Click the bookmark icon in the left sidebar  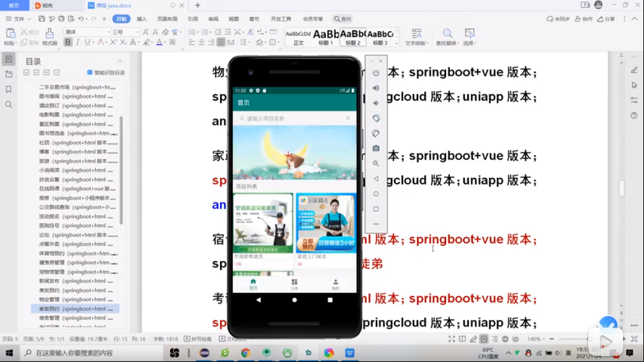point(8,90)
